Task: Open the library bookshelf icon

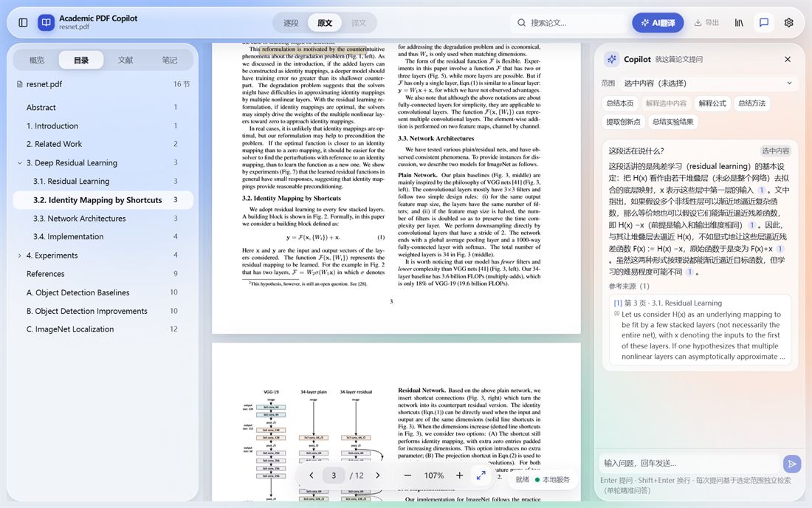Action: [x=739, y=23]
